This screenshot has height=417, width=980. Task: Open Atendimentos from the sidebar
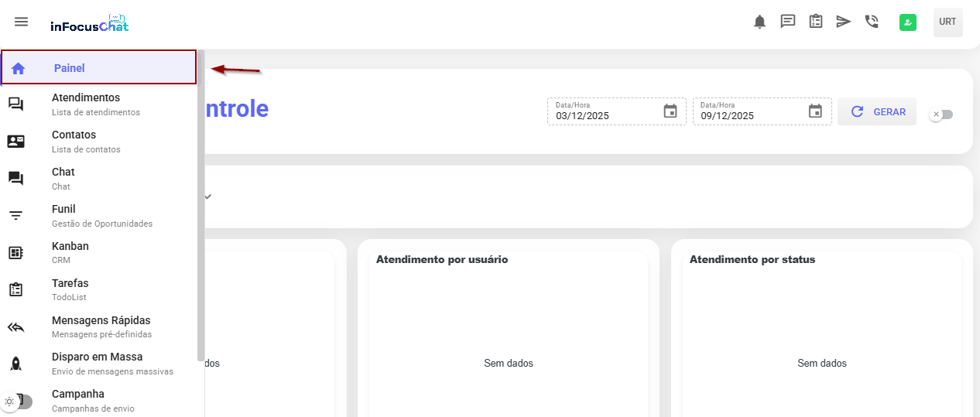86,104
